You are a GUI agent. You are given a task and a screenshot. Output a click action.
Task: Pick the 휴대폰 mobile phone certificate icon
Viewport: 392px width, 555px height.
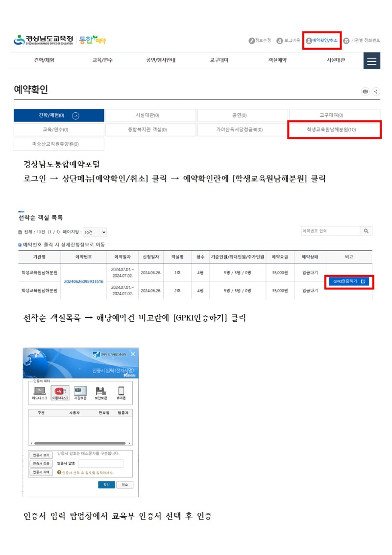121,391
